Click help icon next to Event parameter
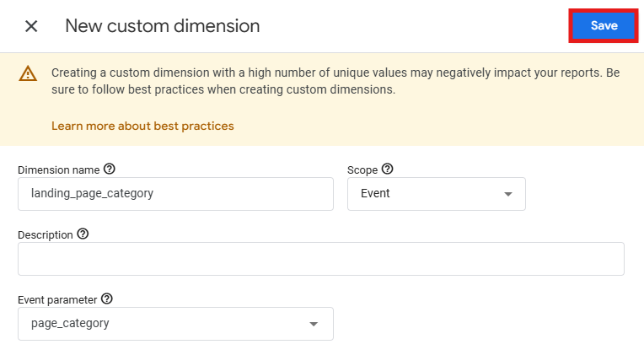Viewport: 644px width, 355px height. pyautogui.click(x=107, y=299)
